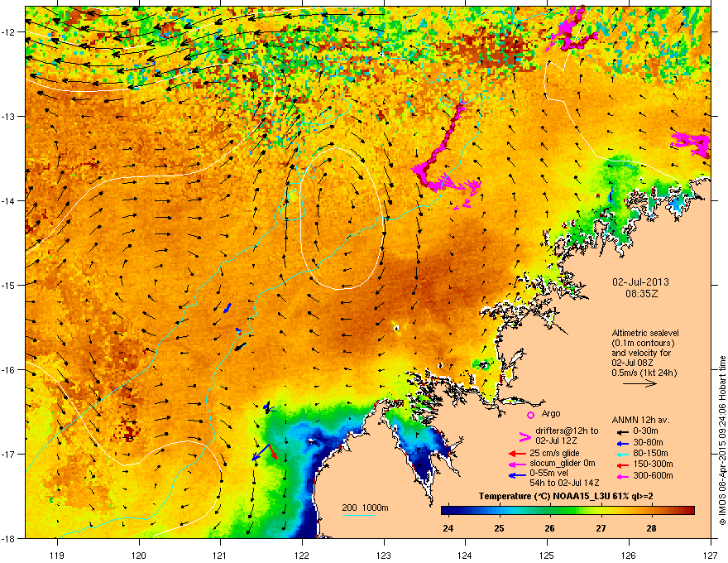Click the 30-80m depth label

pos(648,442)
